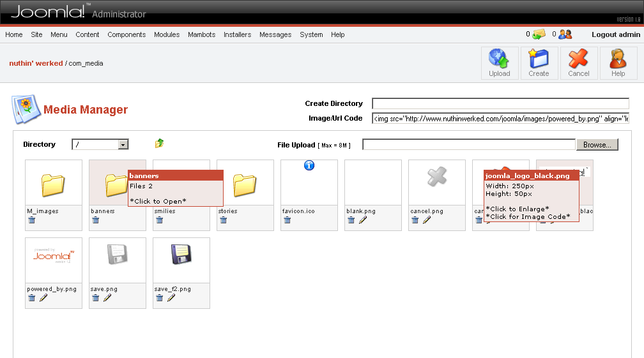Get image code for save_f2.png

coord(171,298)
